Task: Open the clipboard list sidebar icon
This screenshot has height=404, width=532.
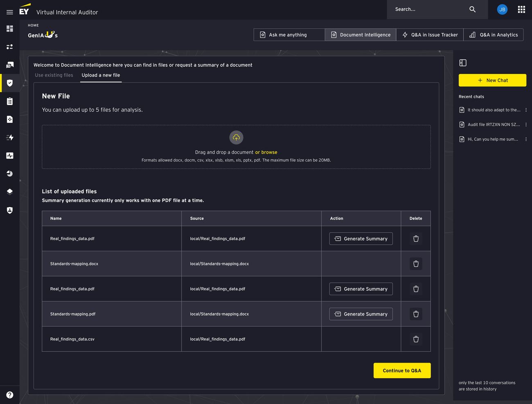Action: pos(10,101)
